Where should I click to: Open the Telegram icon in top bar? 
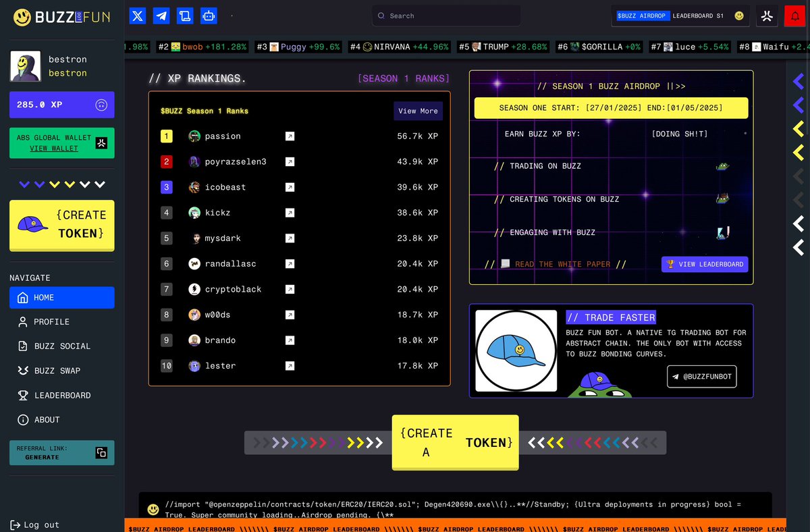161,16
